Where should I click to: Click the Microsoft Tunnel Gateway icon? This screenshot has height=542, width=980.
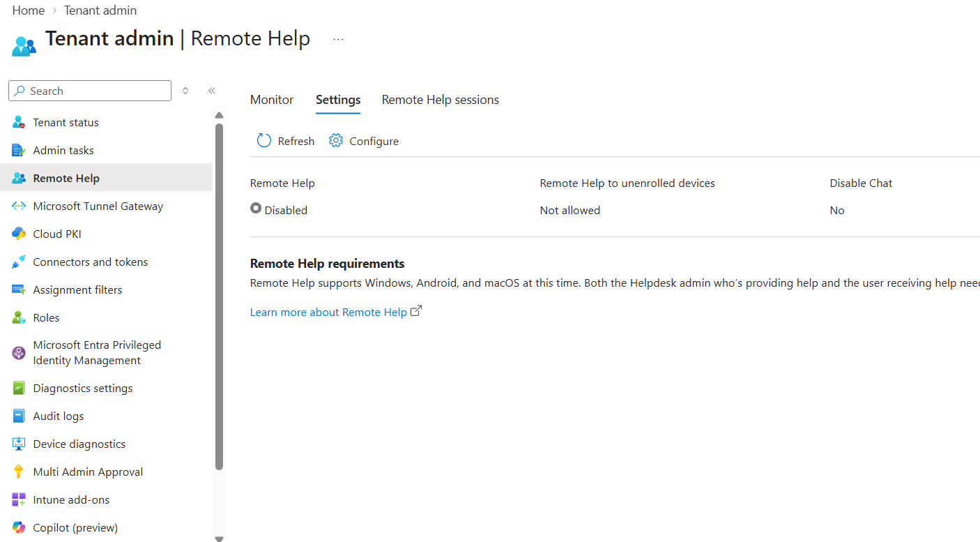coord(19,206)
